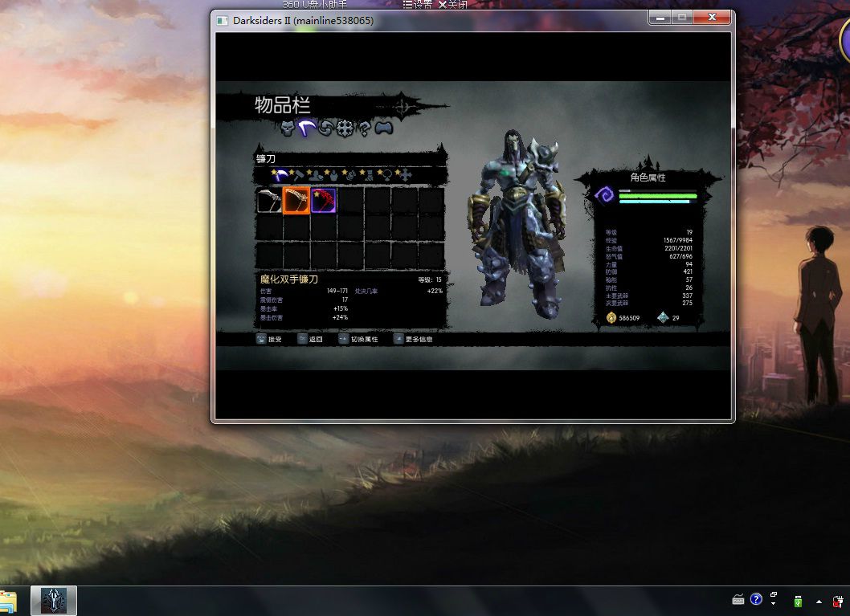Screen dimensions: 850x616
Task: Select the scythe weapon category icon
Action: pos(280,175)
